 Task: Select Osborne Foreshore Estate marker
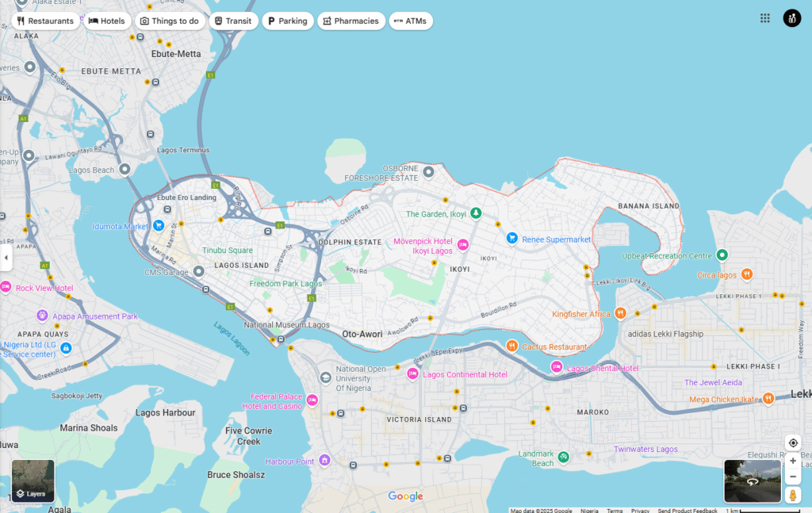(428, 171)
